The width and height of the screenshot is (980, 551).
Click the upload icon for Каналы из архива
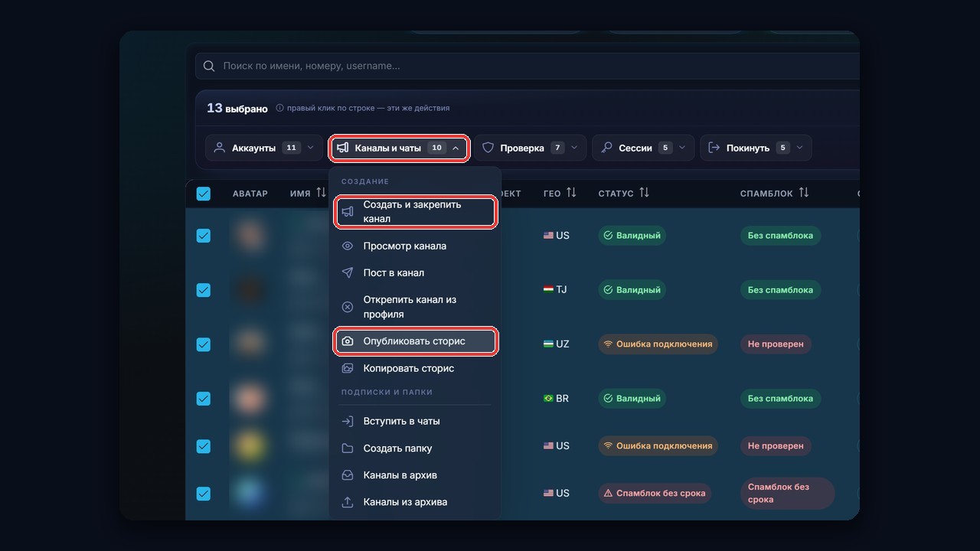pos(348,503)
